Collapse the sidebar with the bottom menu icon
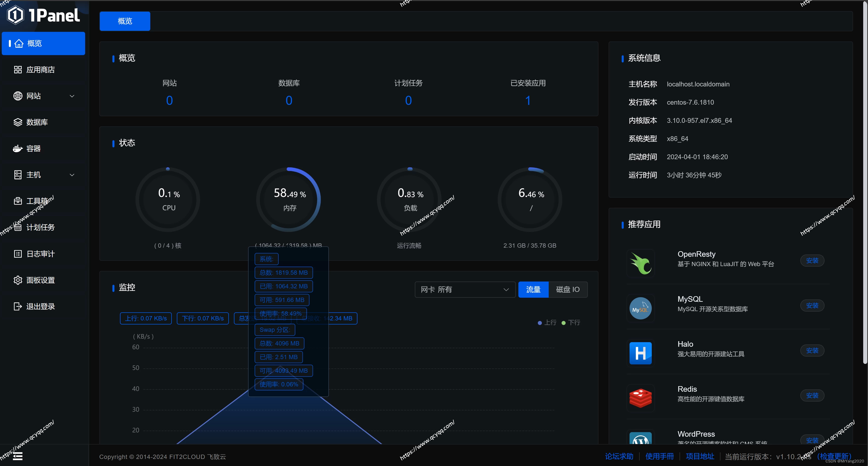868x466 pixels. (17, 456)
